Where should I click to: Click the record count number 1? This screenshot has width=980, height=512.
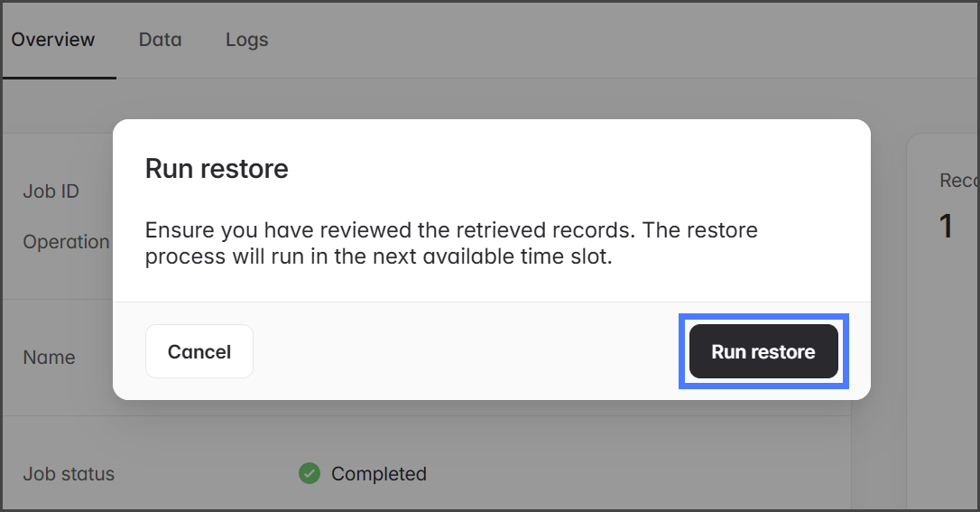pos(946,226)
